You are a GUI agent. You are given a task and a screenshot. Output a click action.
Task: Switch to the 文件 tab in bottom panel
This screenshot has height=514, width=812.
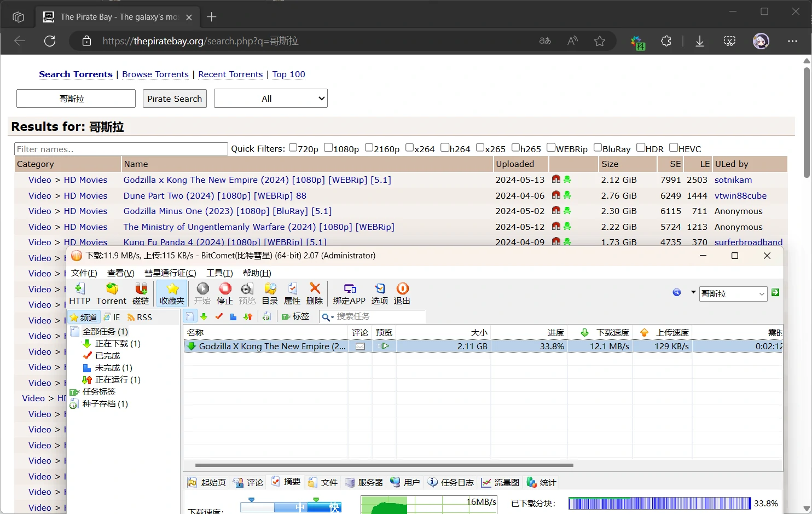coord(323,482)
